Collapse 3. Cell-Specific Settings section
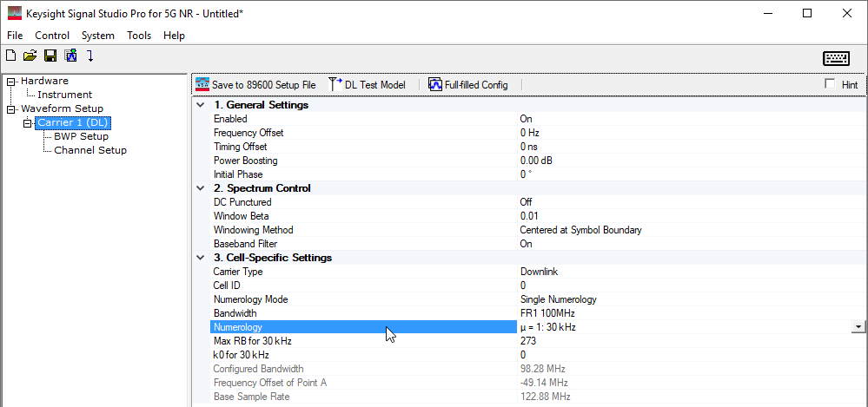Screen dimensions: 868x407 point(201,258)
